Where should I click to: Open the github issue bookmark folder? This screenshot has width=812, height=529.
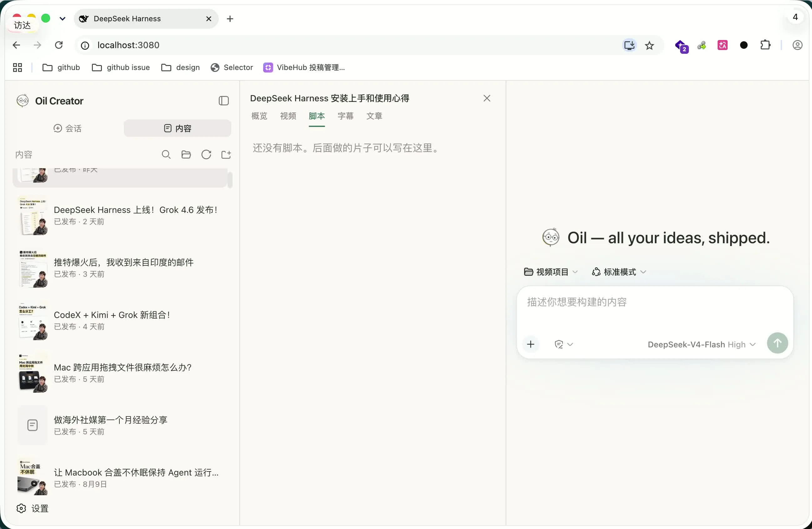point(121,68)
